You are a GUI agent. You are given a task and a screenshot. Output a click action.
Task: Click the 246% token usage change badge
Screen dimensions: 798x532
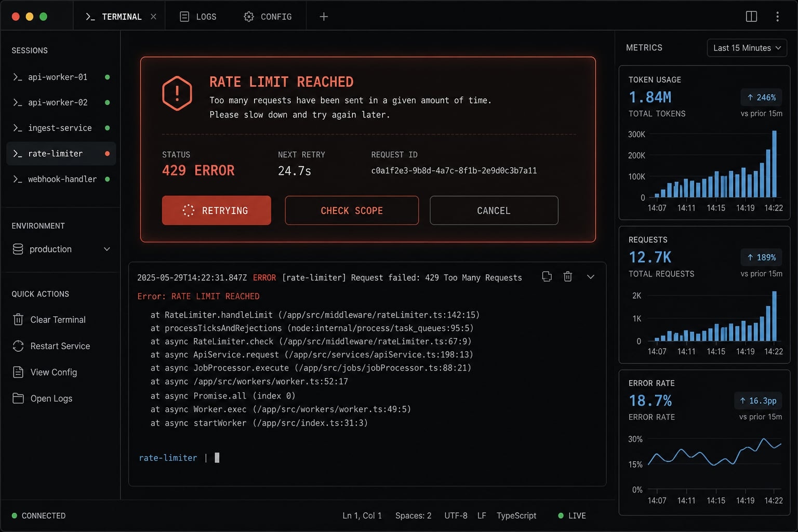[x=761, y=97]
